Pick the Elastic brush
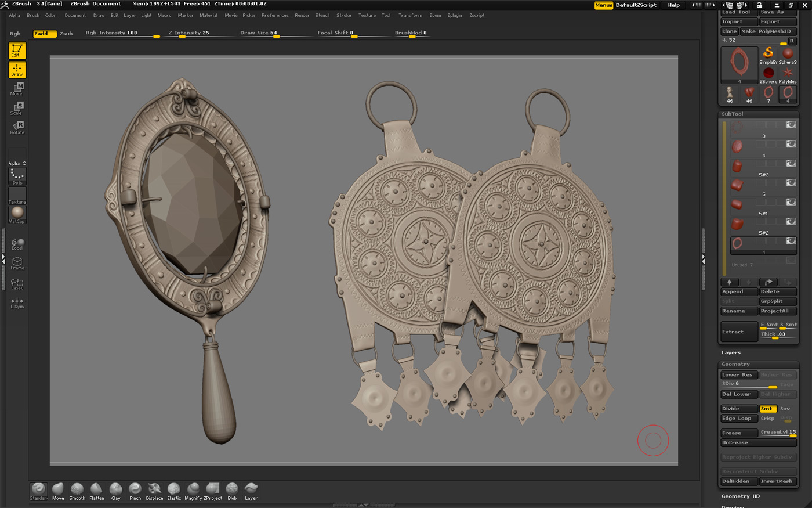The image size is (812, 508). coord(174,491)
